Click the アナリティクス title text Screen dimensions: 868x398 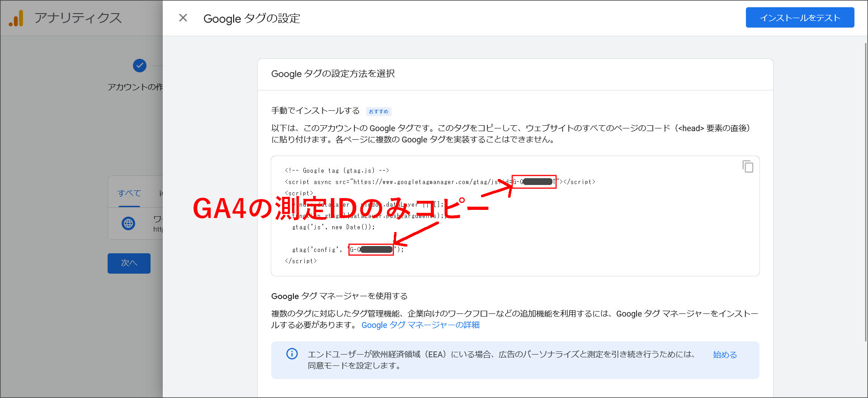pos(78,18)
